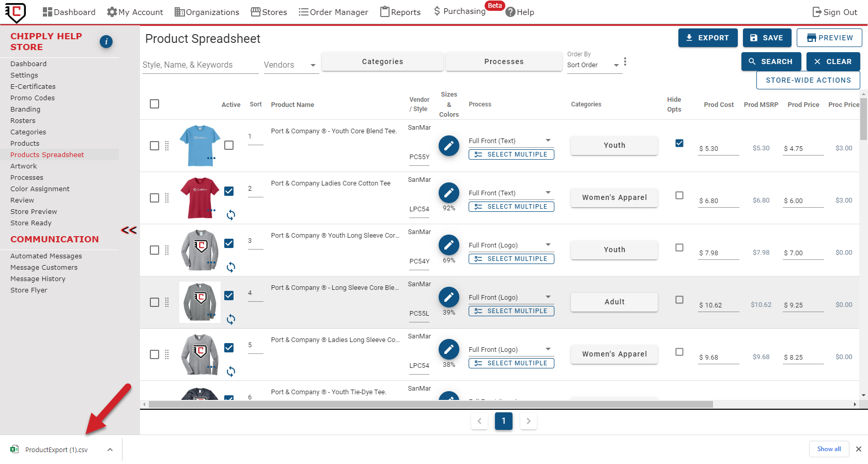This screenshot has width=868, height=464.
Task: Open Categories filter button
Action: (x=382, y=61)
